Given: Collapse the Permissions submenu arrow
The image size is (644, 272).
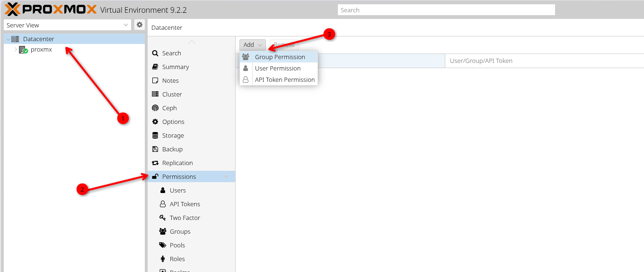Looking at the screenshot, I should coord(226,177).
